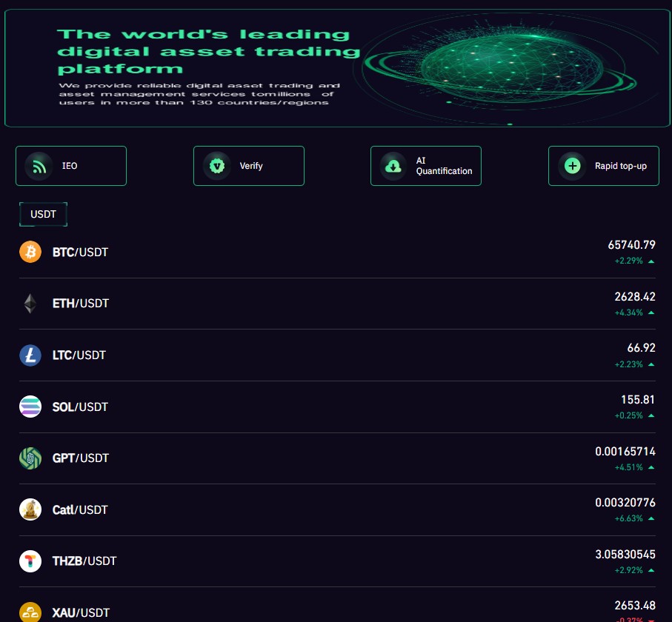Click the Solana coin icon
The width and height of the screenshot is (672, 622).
pyautogui.click(x=30, y=407)
